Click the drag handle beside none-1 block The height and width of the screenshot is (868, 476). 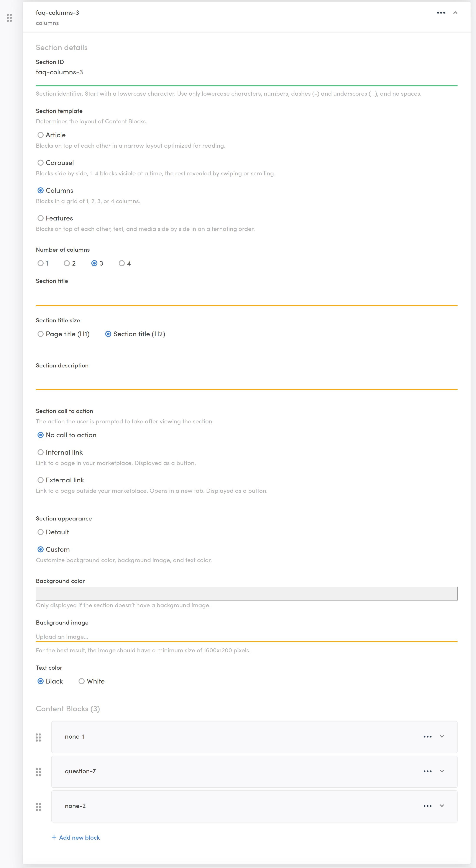coord(38,737)
